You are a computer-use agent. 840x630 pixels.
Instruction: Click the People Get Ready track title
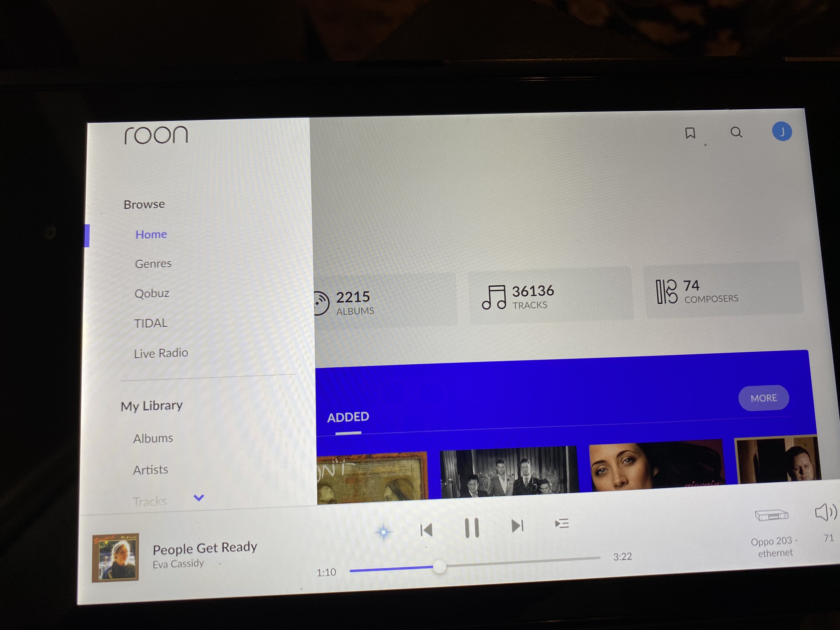click(x=205, y=548)
